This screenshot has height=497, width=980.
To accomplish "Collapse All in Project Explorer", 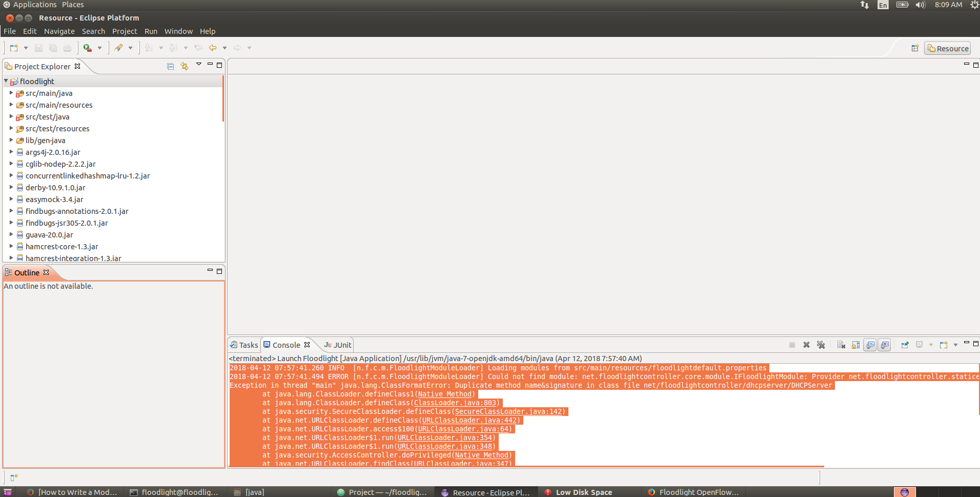I will click(170, 67).
